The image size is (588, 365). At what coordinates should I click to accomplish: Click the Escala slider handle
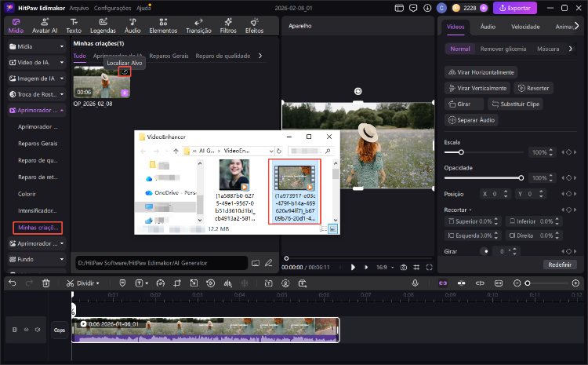point(461,152)
